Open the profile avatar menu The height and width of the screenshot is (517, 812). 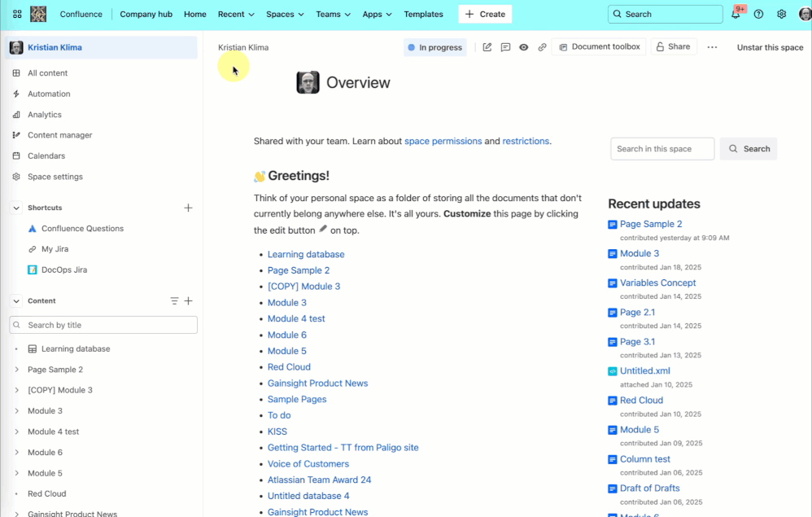tap(805, 14)
